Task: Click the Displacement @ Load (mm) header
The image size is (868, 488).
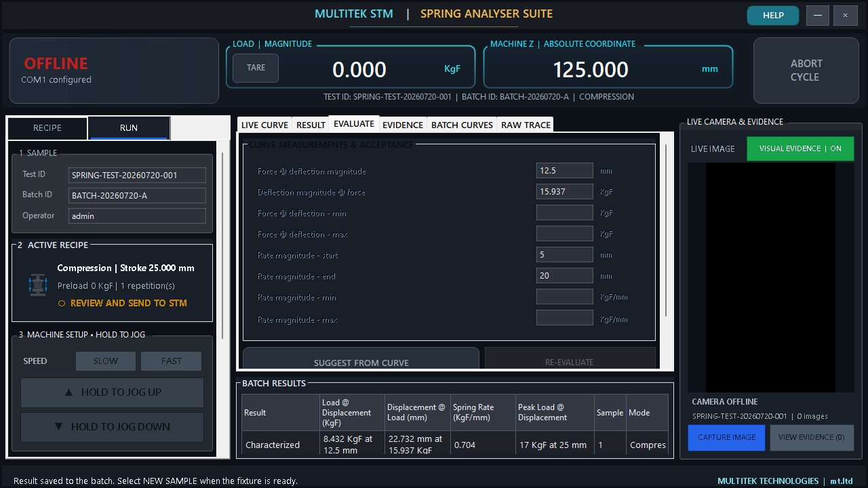Action: (416, 413)
